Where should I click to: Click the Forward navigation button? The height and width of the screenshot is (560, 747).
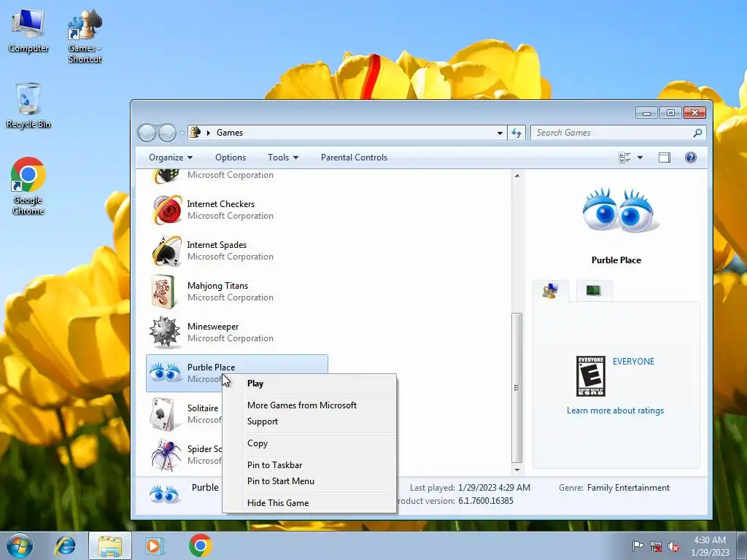[167, 133]
